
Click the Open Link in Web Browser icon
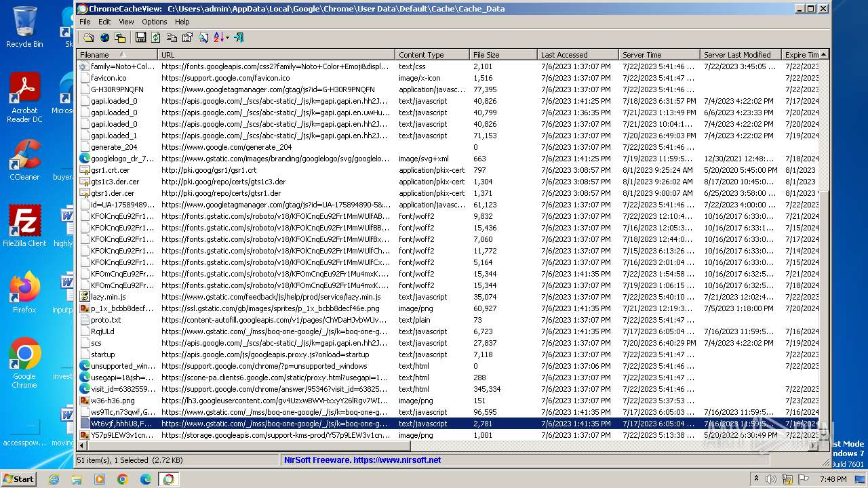point(104,38)
